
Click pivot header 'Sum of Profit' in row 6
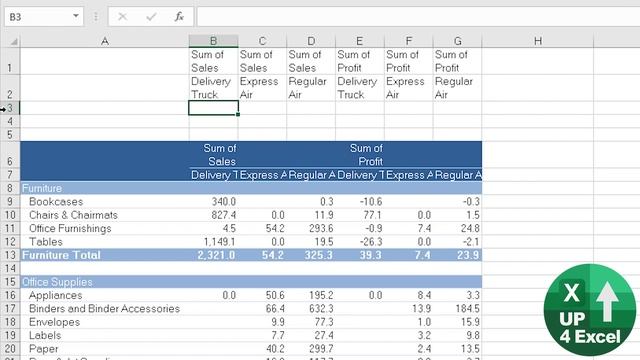coord(366,155)
